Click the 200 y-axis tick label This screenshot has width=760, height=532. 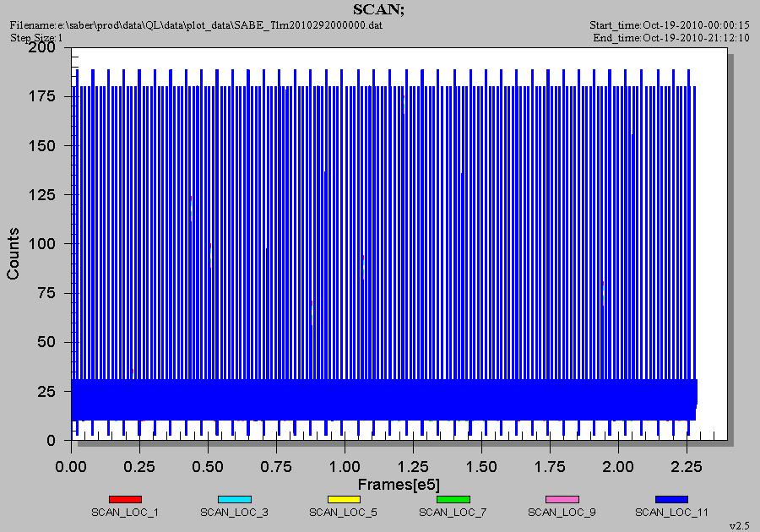[42, 47]
